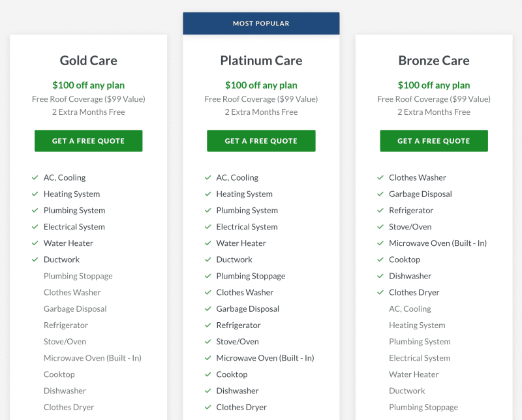The image size is (522, 420).
Task: Click the Platinum Care Get a Free Quote button
Action: click(x=262, y=141)
